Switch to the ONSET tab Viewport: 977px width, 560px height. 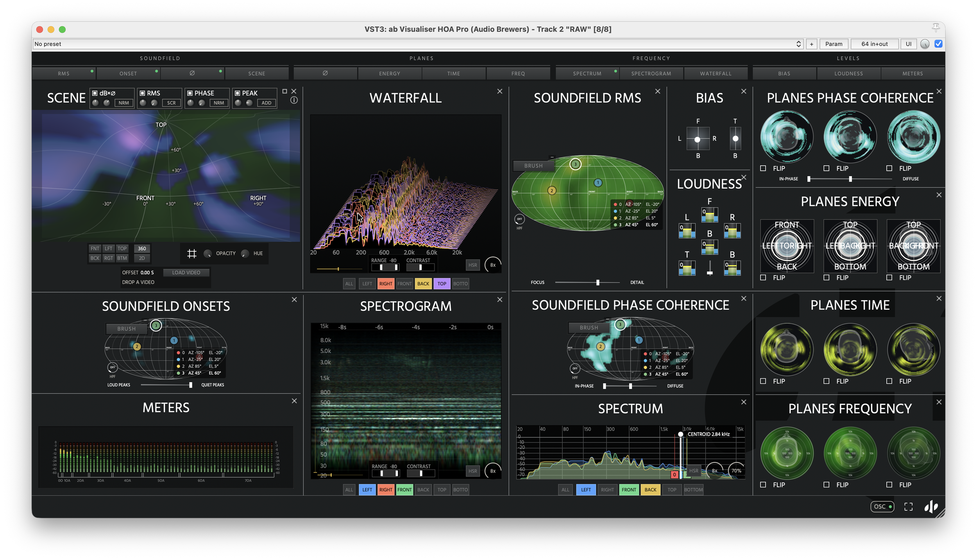coord(128,73)
